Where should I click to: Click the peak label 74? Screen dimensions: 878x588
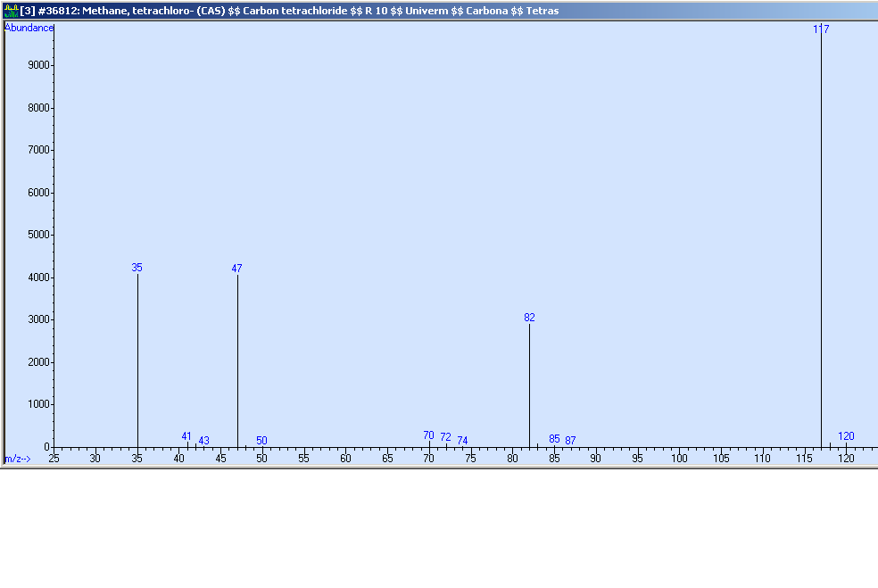462,441
